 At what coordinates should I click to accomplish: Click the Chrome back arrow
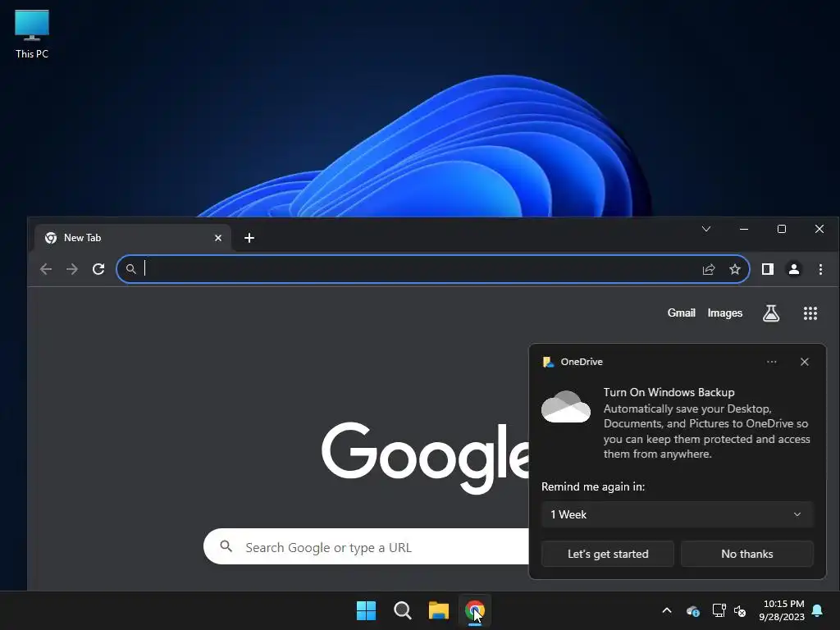click(x=46, y=269)
